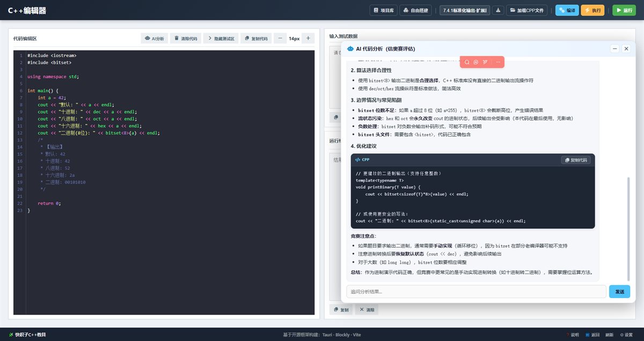The height and width of the screenshot is (341, 644).
Task: Click 返回 in status bar
Action: pos(592,335)
